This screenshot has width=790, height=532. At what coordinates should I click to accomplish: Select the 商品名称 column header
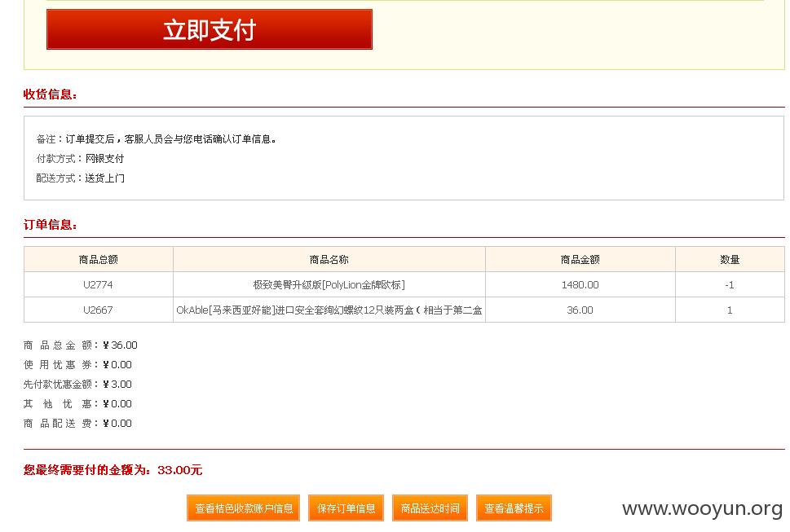(329, 260)
